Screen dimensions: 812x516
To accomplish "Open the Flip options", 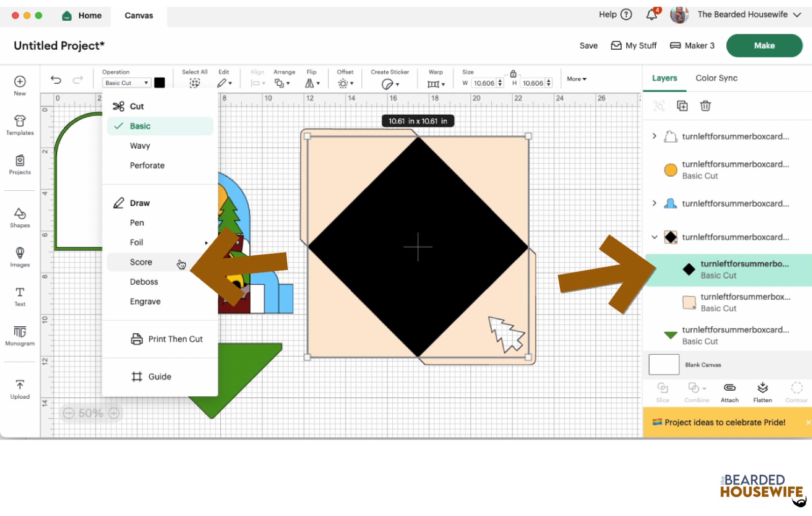I will [312, 83].
